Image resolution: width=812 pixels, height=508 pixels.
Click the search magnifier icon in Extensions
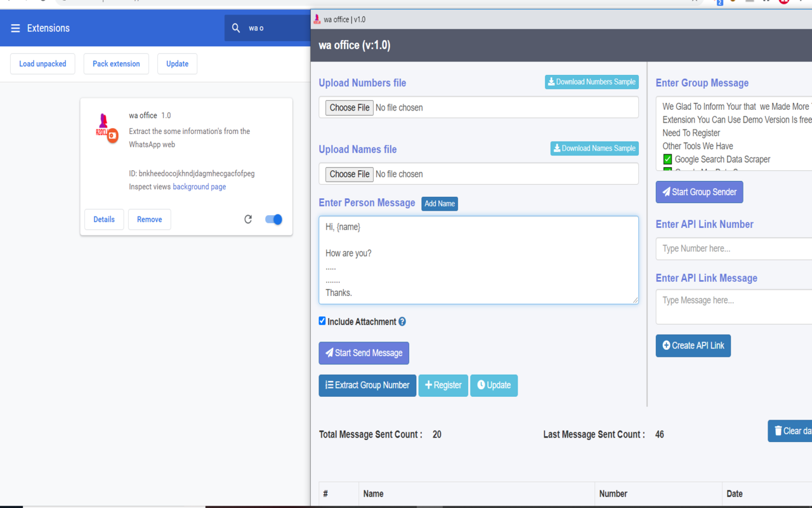[x=236, y=28]
